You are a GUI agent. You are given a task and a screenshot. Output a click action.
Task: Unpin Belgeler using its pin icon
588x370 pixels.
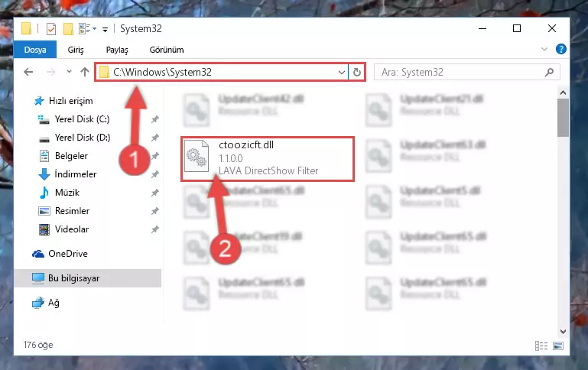pyautogui.click(x=155, y=156)
